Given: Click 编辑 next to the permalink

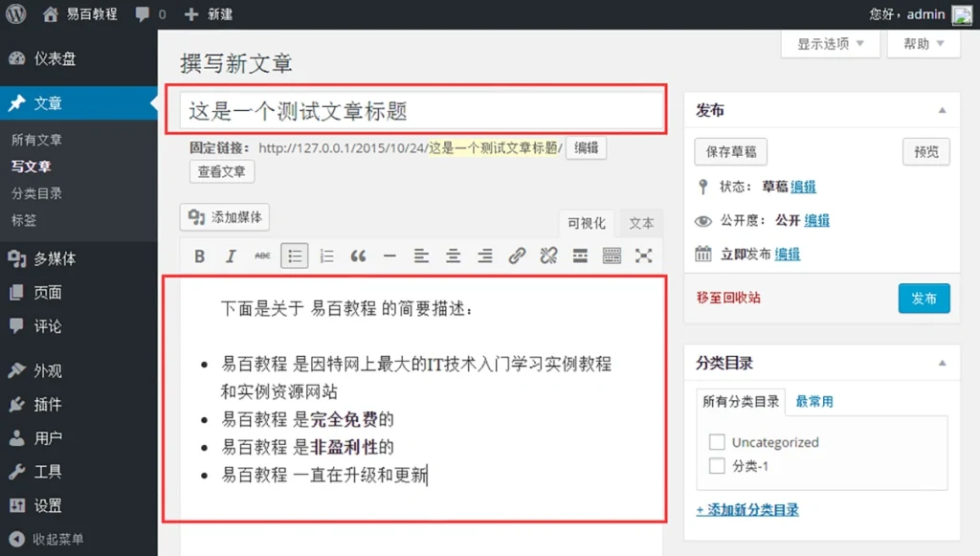Looking at the screenshot, I should tap(587, 148).
